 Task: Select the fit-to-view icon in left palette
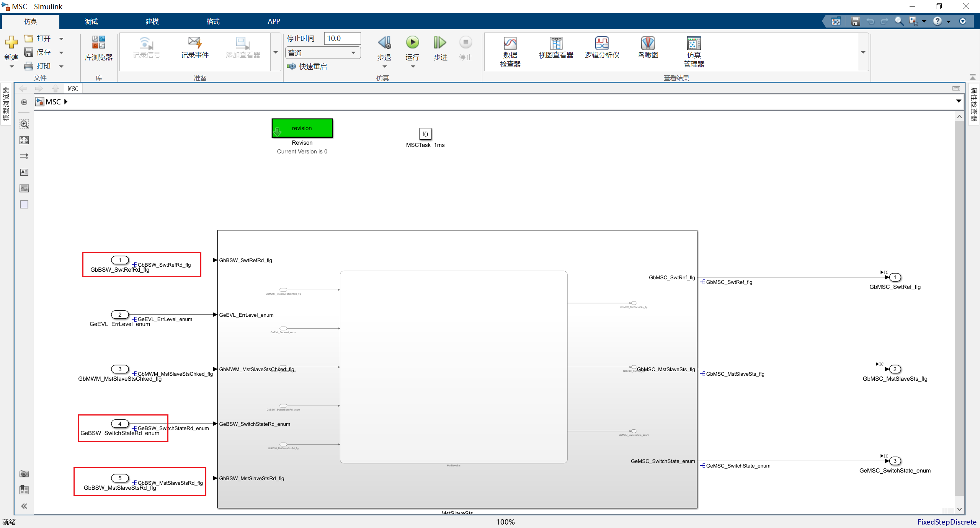[24, 140]
